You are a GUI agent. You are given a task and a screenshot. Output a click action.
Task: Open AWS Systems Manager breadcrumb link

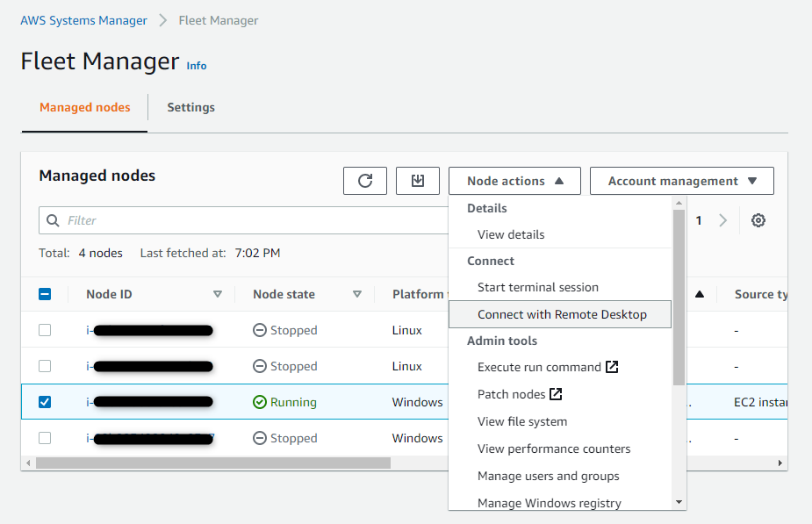coord(83,20)
